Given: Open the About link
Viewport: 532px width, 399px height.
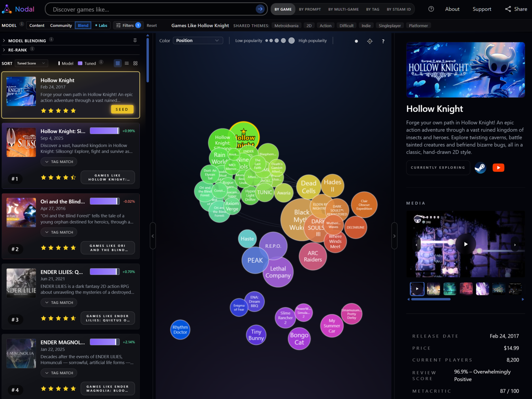Looking at the screenshot, I should pyautogui.click(x=452, y=9).
